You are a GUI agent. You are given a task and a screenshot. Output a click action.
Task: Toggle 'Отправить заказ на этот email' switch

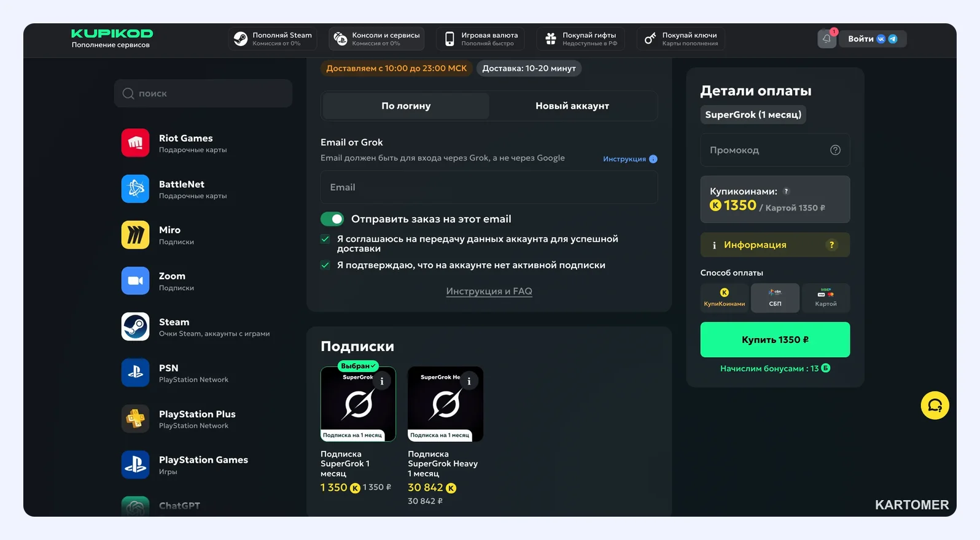[332, 219]
